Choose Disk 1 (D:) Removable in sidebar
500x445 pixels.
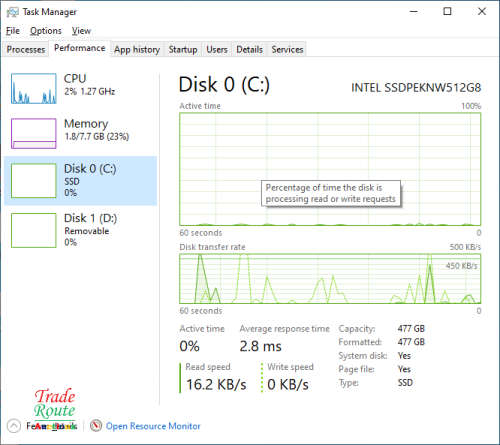coord(81,230)
